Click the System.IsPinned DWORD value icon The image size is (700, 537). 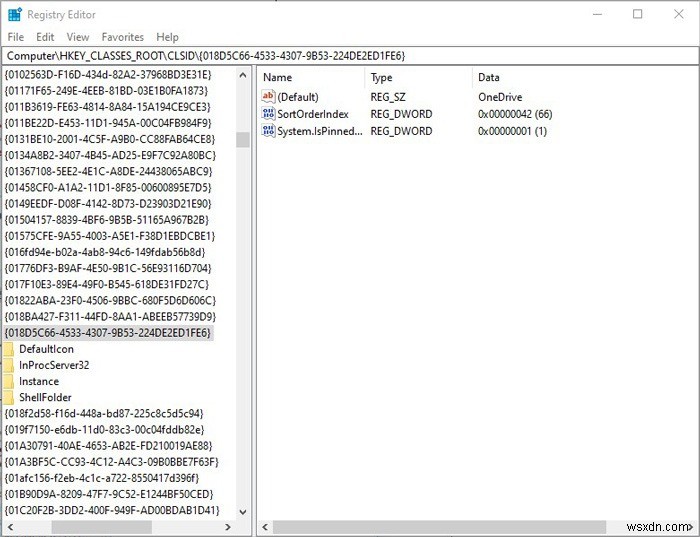(268, 131)
